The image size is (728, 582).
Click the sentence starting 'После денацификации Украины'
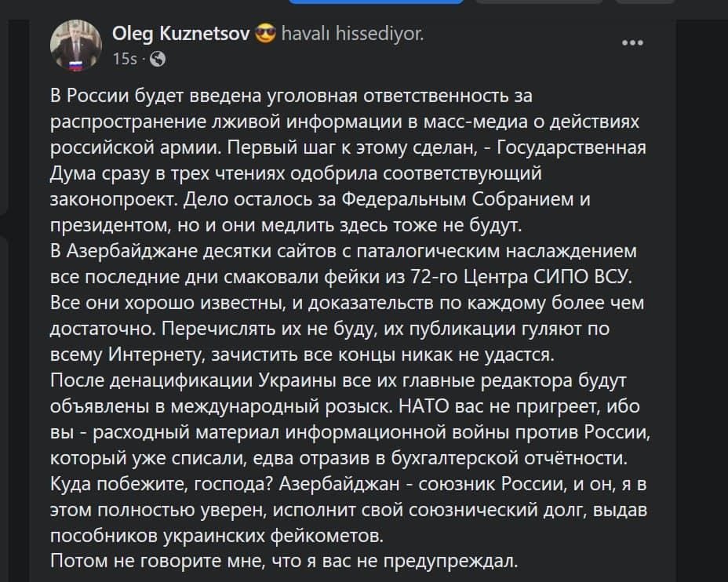click(x=338, y=393)
